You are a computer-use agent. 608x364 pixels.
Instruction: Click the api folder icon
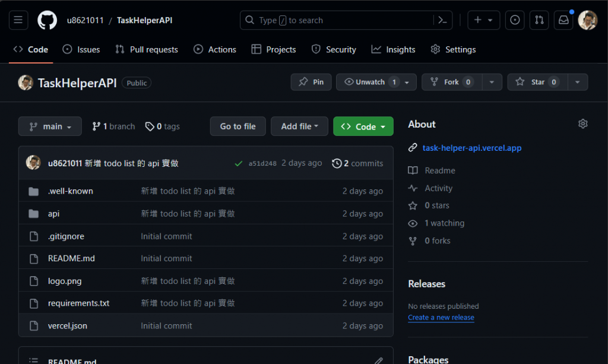34,214
